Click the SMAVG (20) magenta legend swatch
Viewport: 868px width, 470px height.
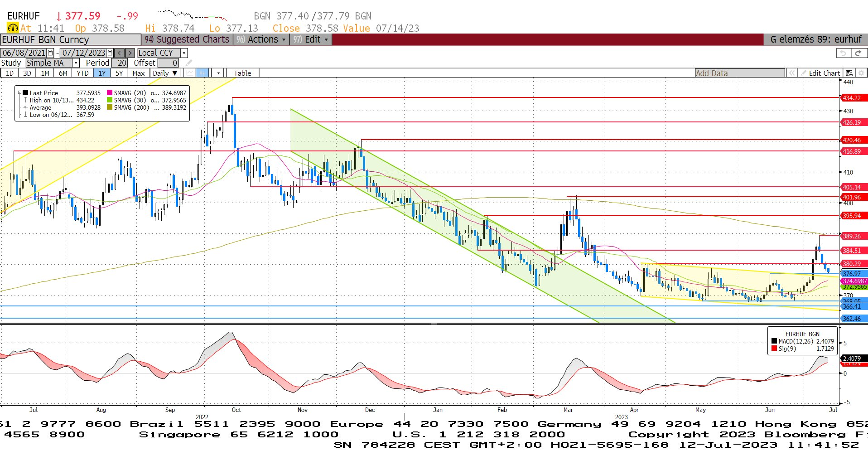point(110,93)
